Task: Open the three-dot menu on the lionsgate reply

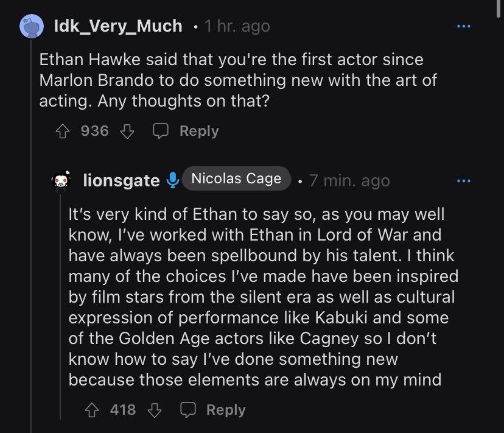Action: click(463, 181)
